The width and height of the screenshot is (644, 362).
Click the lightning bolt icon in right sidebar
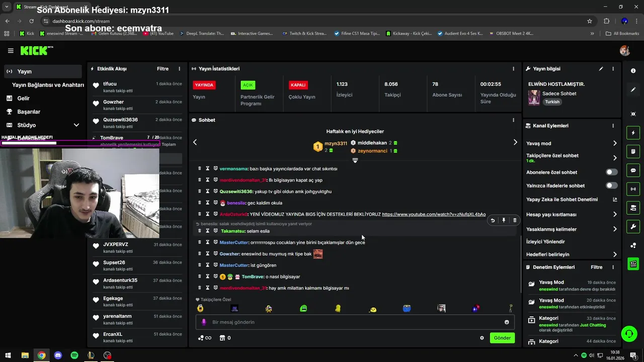[x=633, y=133]
